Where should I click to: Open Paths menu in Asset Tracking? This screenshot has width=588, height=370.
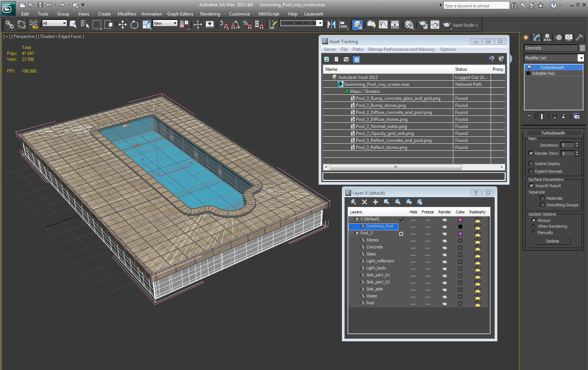click(358, 49)
